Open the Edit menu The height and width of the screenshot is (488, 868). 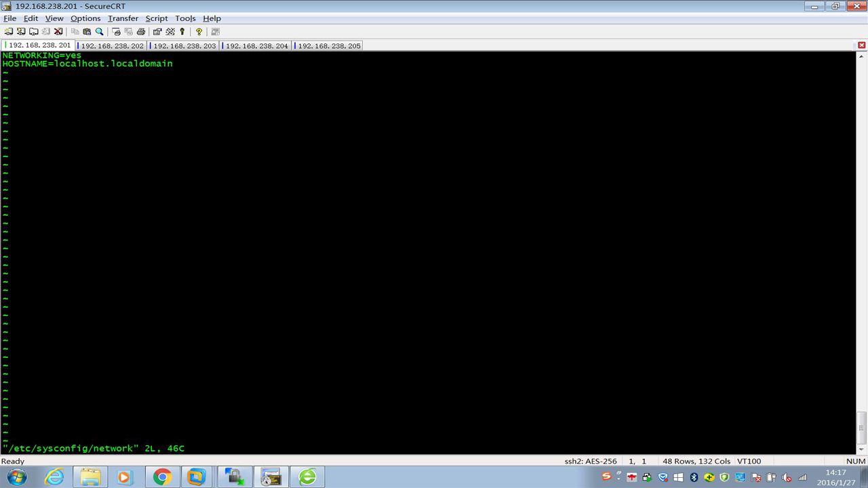click(31, 18)
